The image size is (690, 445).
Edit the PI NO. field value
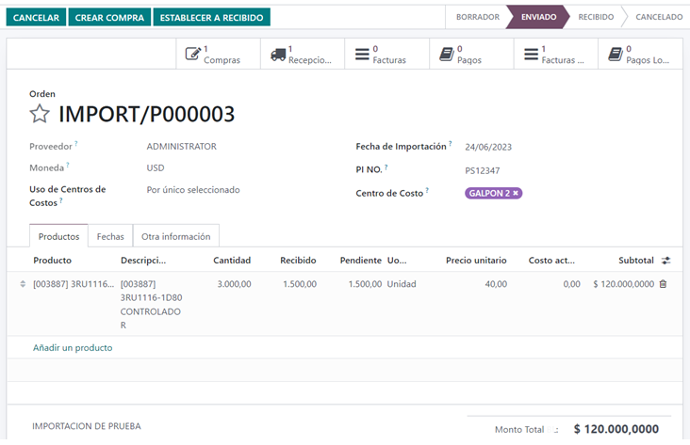[482, 171]
